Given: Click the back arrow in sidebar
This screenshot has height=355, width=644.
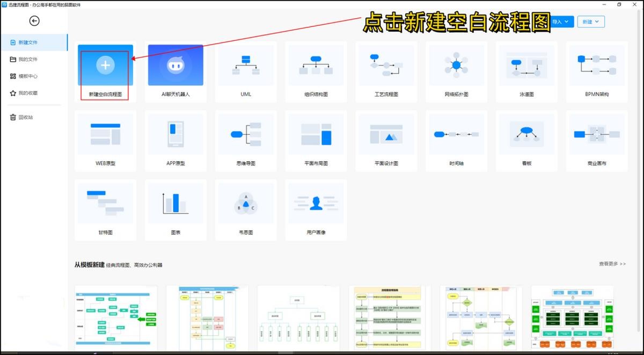Looking at the screenshot, I should [34, 21].
